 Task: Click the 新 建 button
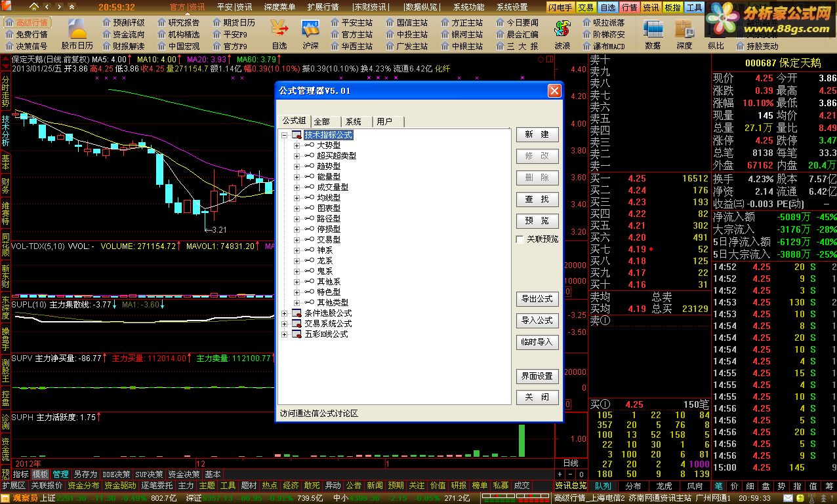[537, 134]
